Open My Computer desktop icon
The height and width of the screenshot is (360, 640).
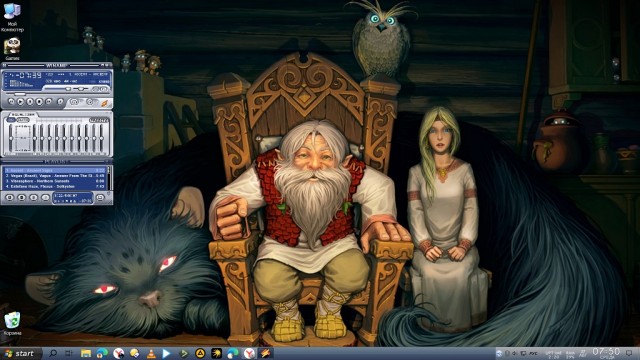pyautogui.click(x=12, y=17)
